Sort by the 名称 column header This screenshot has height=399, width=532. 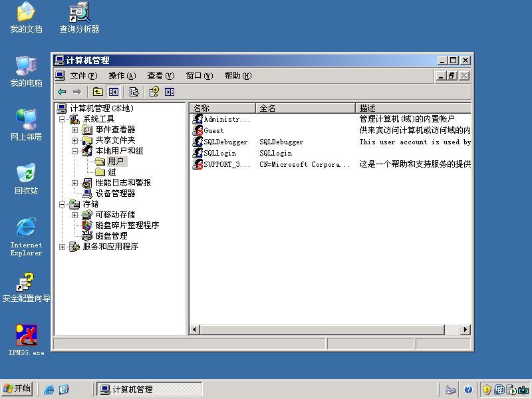coord(222,108)
